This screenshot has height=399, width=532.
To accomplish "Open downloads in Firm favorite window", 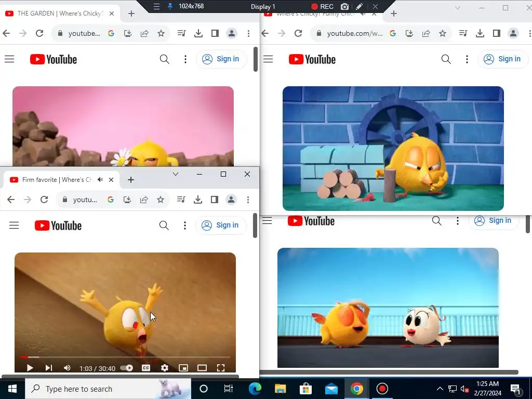I will (x=198, y=199).
